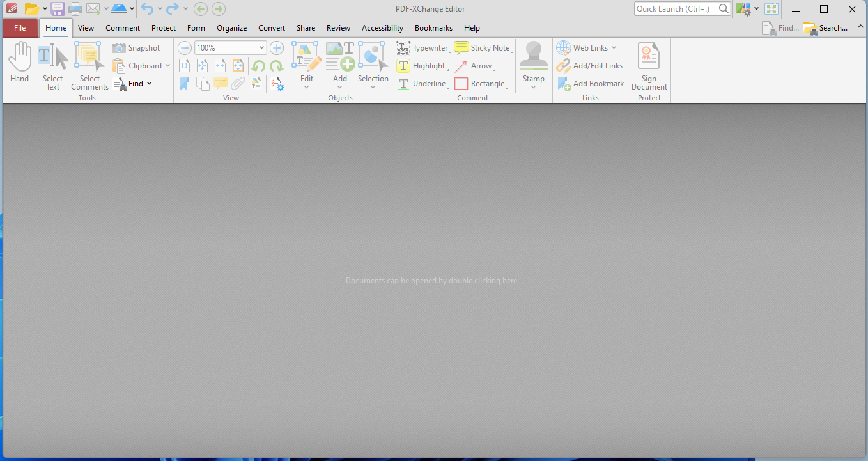Open the Help tab
The image size is (868, 461).
pos(472,28)
